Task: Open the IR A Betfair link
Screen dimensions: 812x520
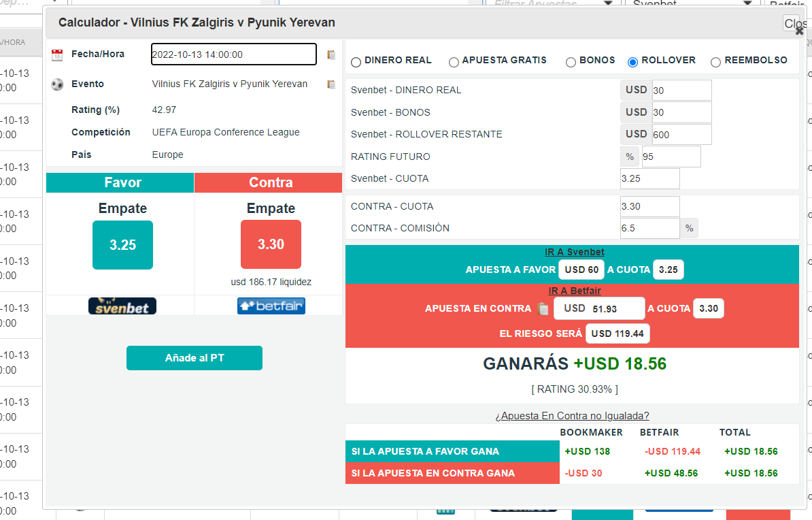Action: click(574, 291)
